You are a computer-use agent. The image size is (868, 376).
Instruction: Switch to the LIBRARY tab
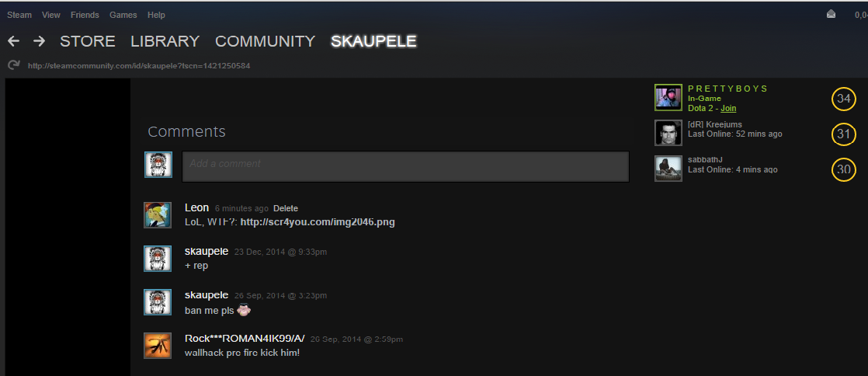coord(165,41)
